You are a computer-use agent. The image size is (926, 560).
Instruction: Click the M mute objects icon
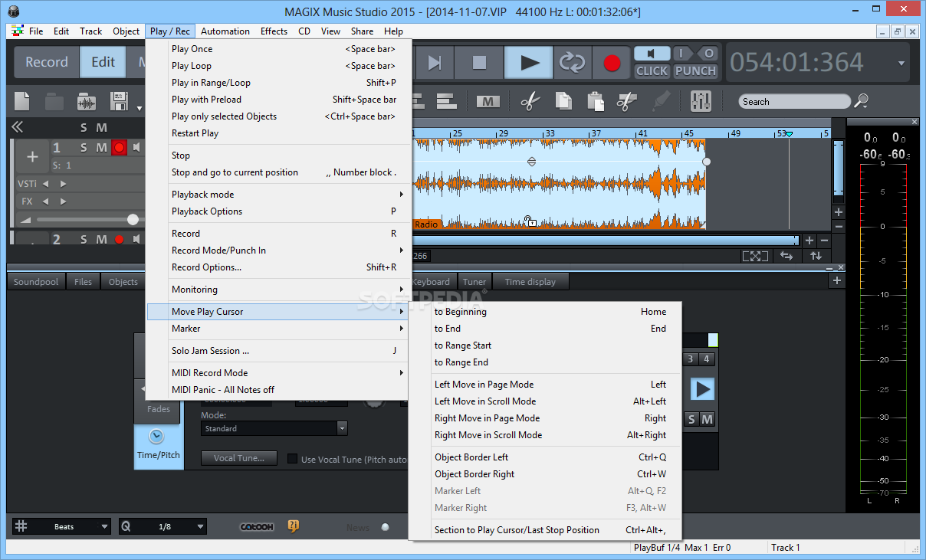(488, 101)
